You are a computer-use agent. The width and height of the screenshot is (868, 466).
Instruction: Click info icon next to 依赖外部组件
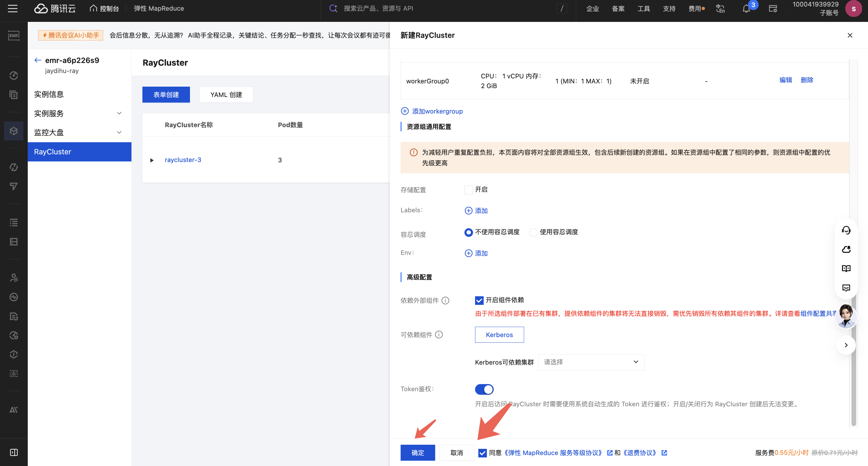[446, 300]
